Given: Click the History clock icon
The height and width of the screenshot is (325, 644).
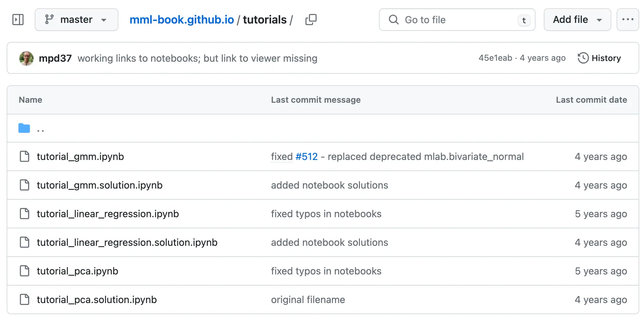Looking at the screenshot, I should coord(583,58).
